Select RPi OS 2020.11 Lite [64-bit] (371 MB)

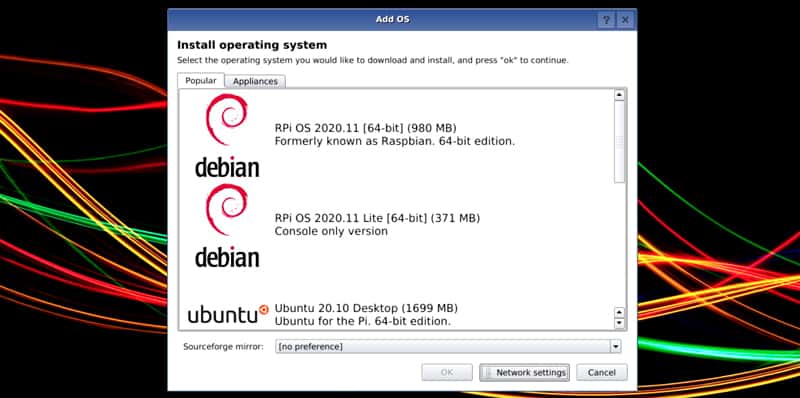(377, 218)
